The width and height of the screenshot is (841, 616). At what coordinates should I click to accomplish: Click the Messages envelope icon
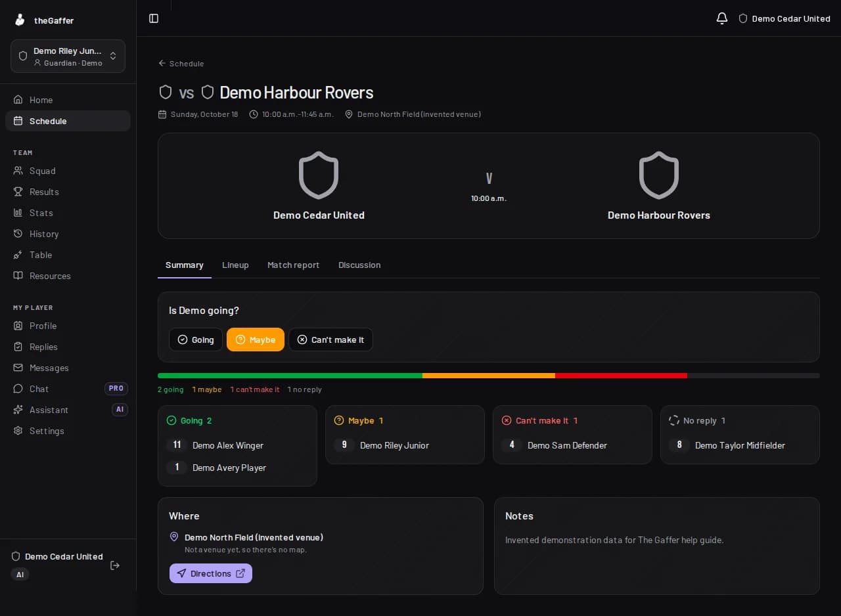18,368
